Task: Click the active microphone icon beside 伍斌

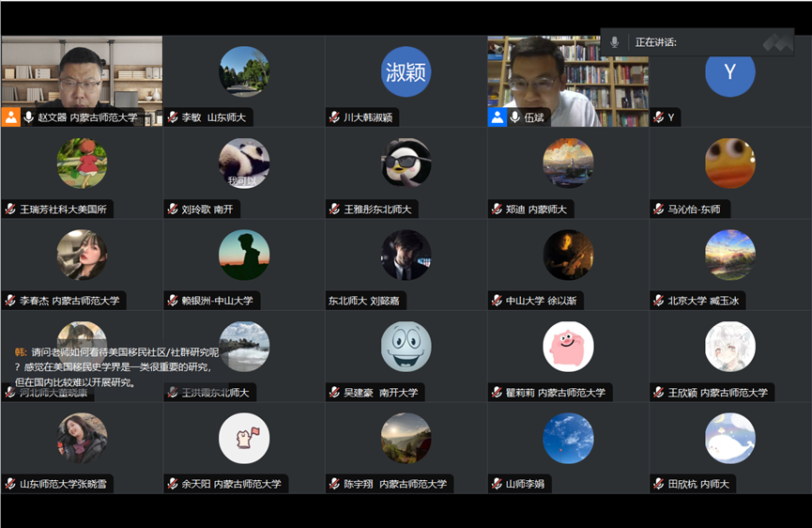Action: [x=515, y=117]
